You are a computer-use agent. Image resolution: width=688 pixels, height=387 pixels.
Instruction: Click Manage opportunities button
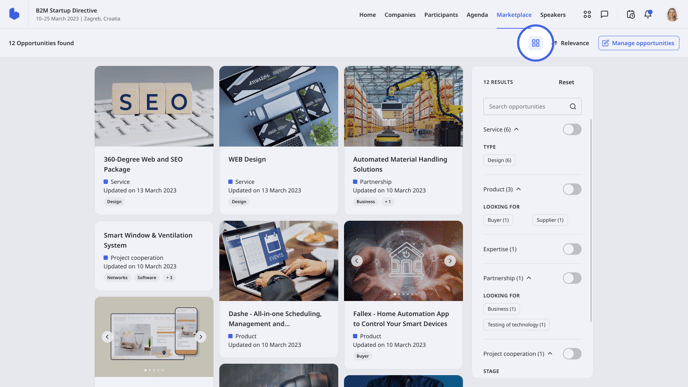(x=638, y=43)
